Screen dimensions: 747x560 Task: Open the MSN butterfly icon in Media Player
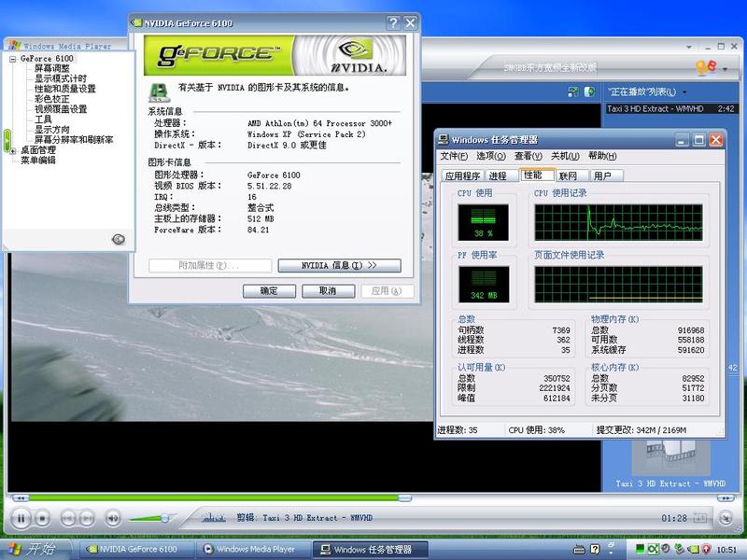[x=706, y=67]
